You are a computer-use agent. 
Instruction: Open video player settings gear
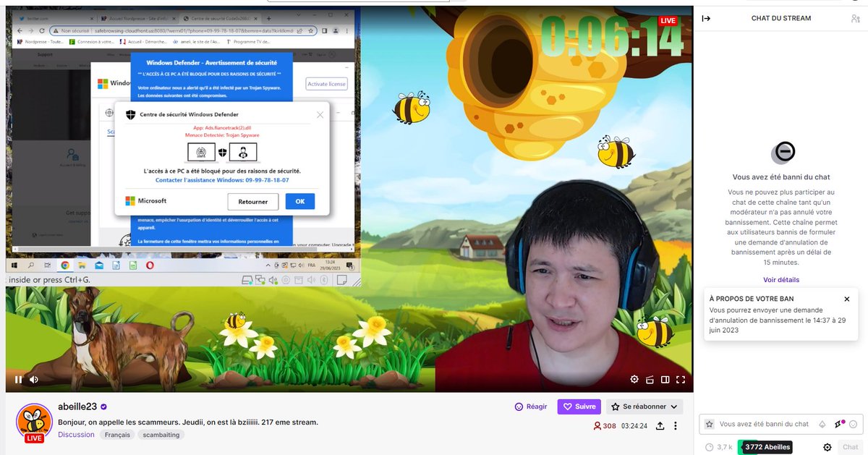point(634,379)
